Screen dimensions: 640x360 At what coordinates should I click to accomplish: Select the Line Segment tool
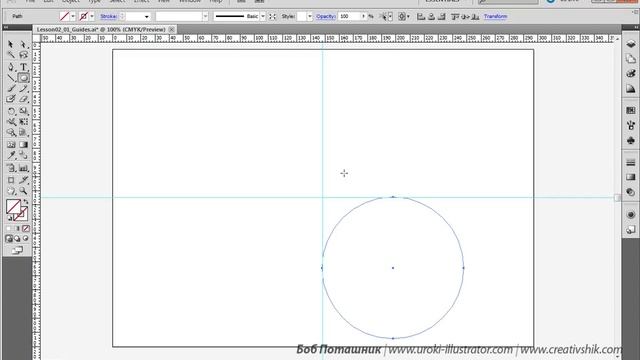(11, 78)
